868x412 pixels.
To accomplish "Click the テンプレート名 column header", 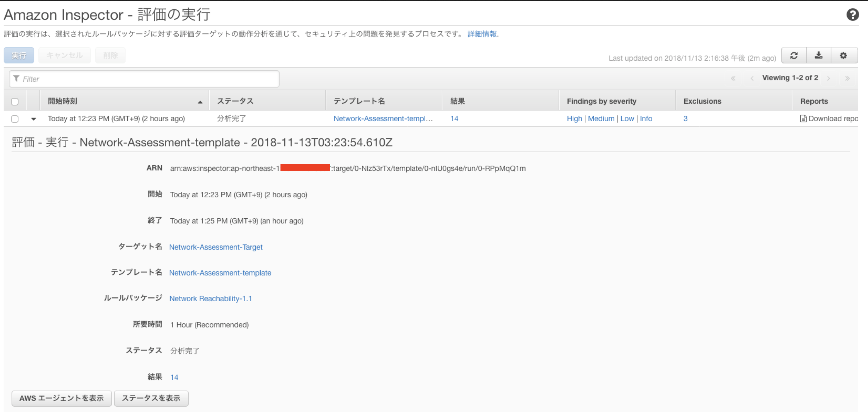I will pyautogui.click(x=384, y=101).
